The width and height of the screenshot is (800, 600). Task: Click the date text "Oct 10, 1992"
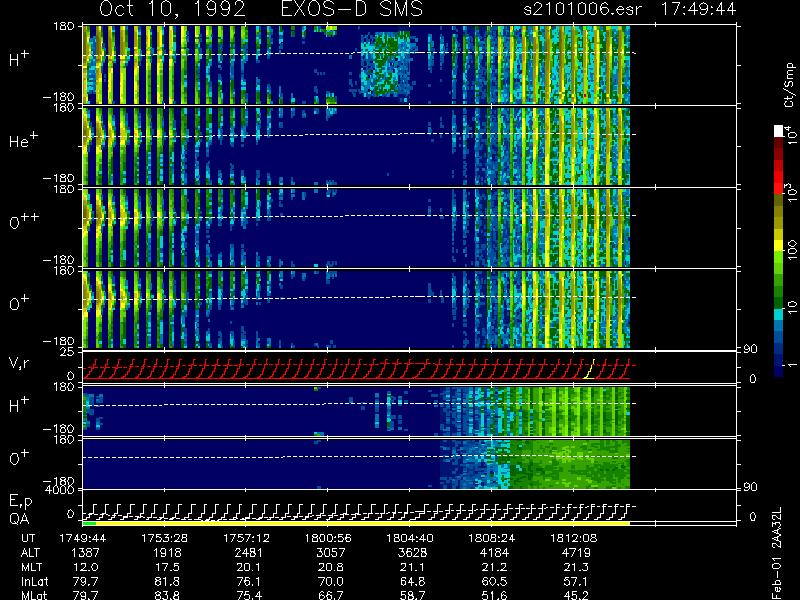pos(172,9)
